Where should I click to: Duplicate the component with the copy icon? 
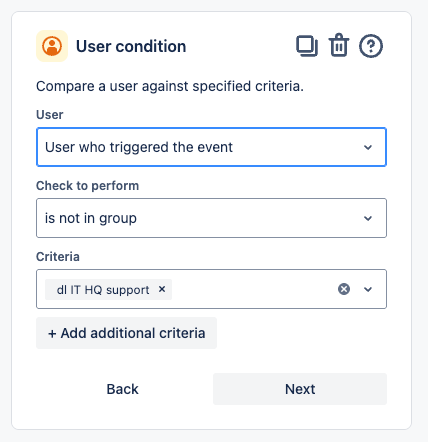click(307, 46)
